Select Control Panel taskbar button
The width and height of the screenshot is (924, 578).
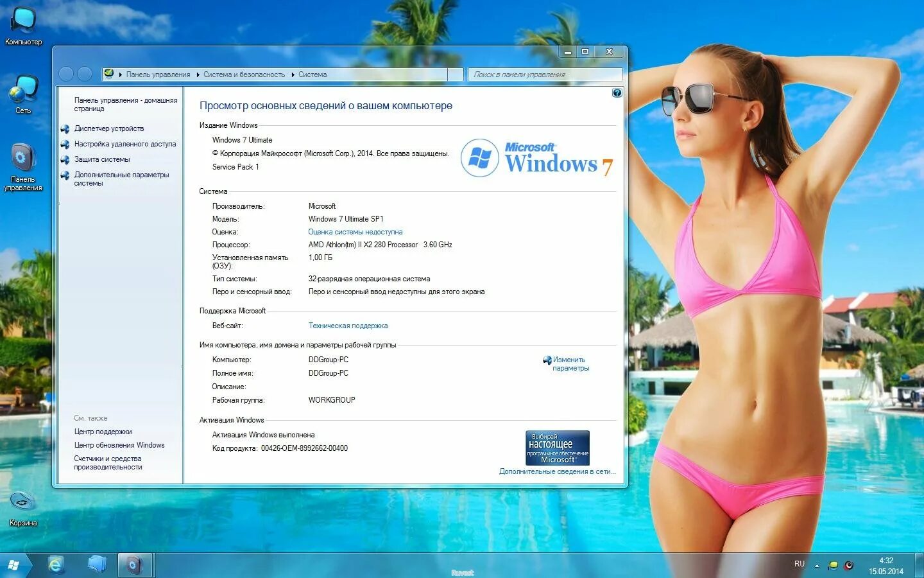tap(135, 565)
